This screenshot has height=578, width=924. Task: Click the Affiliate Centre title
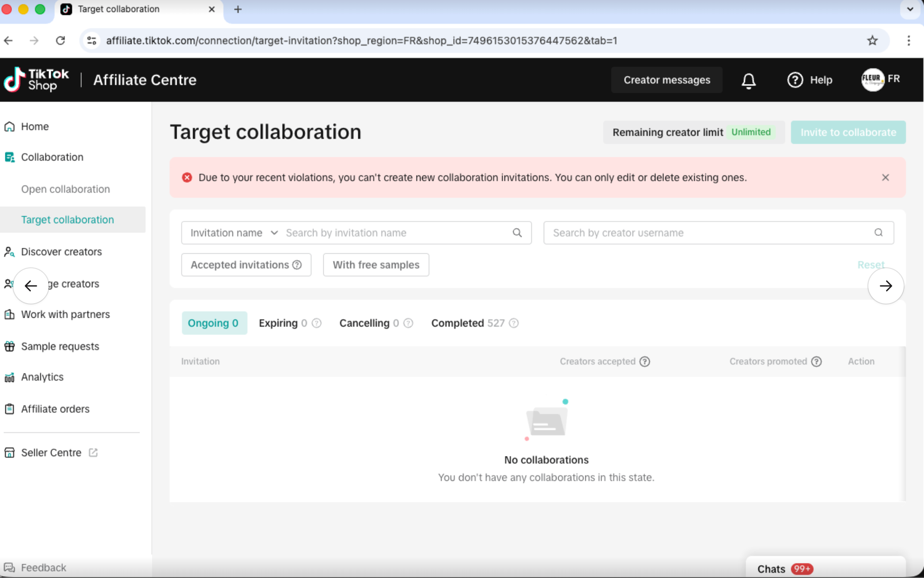[145, 80]
